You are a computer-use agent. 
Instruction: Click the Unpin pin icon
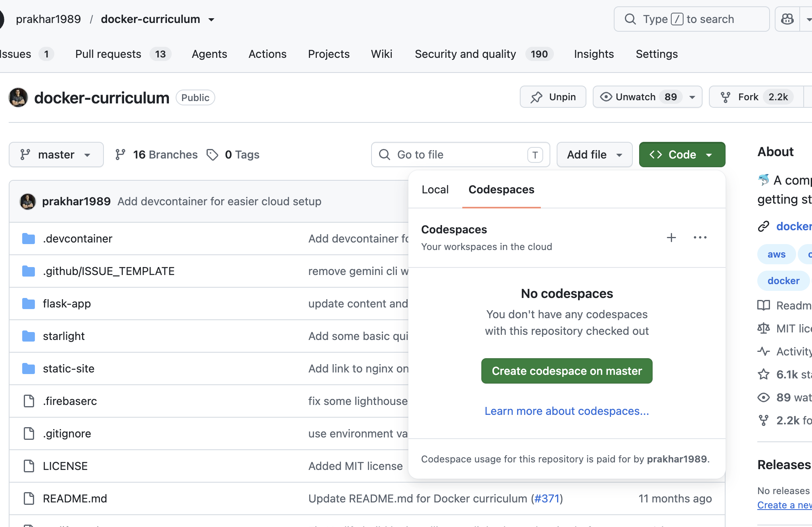pyautogui.click(x=536, y=97)
